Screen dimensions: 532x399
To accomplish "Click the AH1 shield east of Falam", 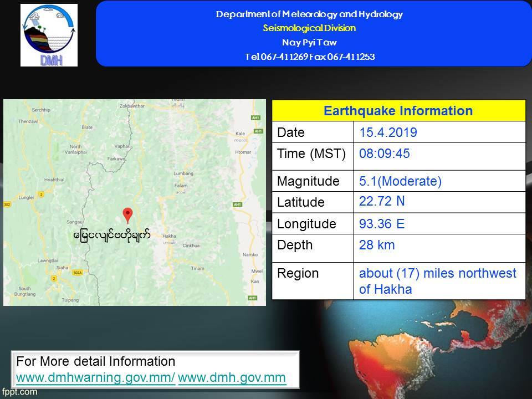I will click(238, 204).
